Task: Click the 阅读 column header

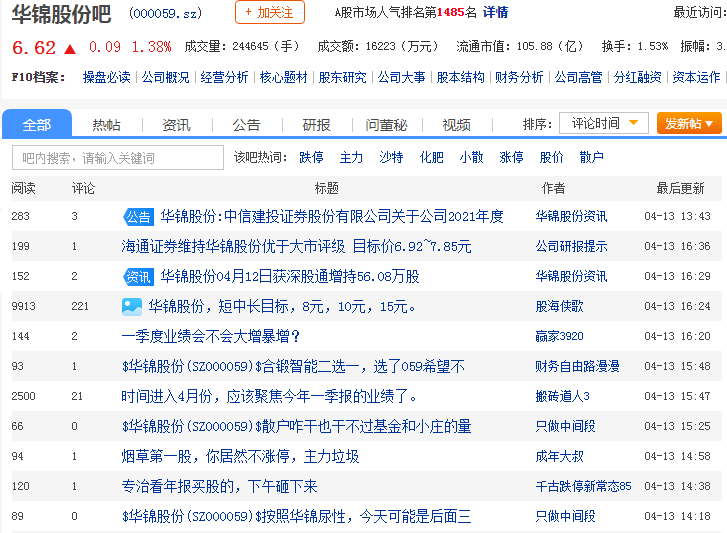Action: 23,188
